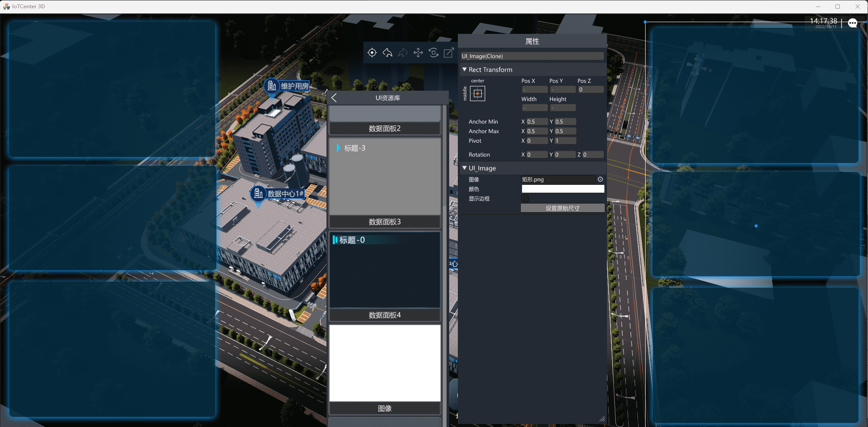Click the 属性 panel title

(x=532, y=41)
